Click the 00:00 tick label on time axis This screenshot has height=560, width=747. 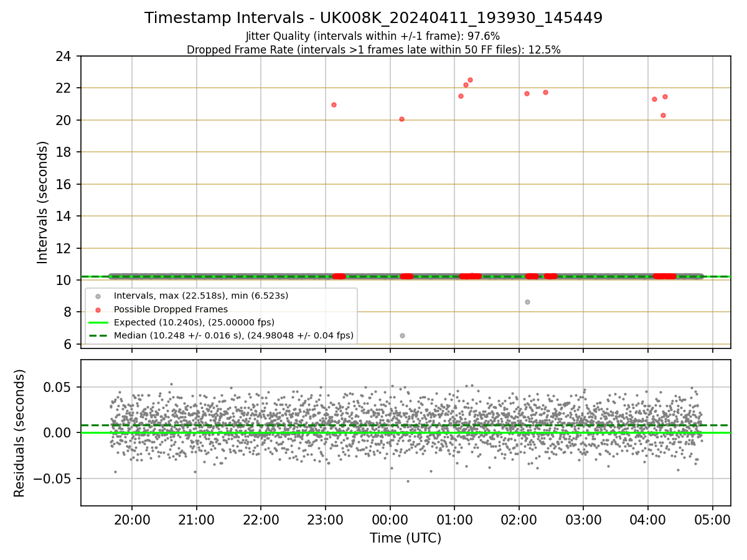point(390,520)
